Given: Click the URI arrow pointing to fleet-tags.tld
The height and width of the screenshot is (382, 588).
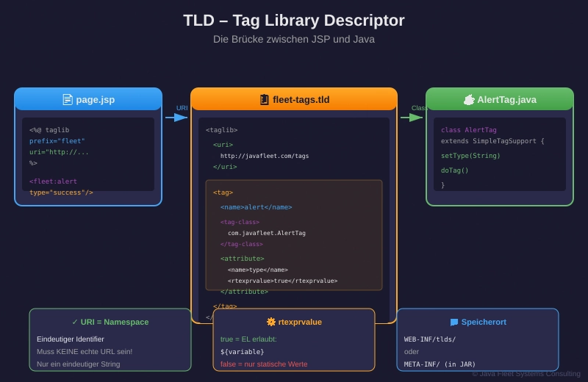Looking at the screenshot, I should click(176, 117).
